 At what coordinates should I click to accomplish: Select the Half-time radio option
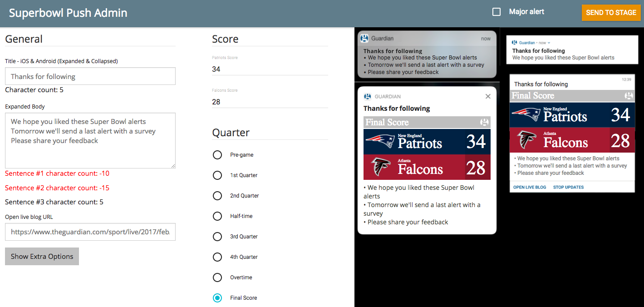coord(217,216)
